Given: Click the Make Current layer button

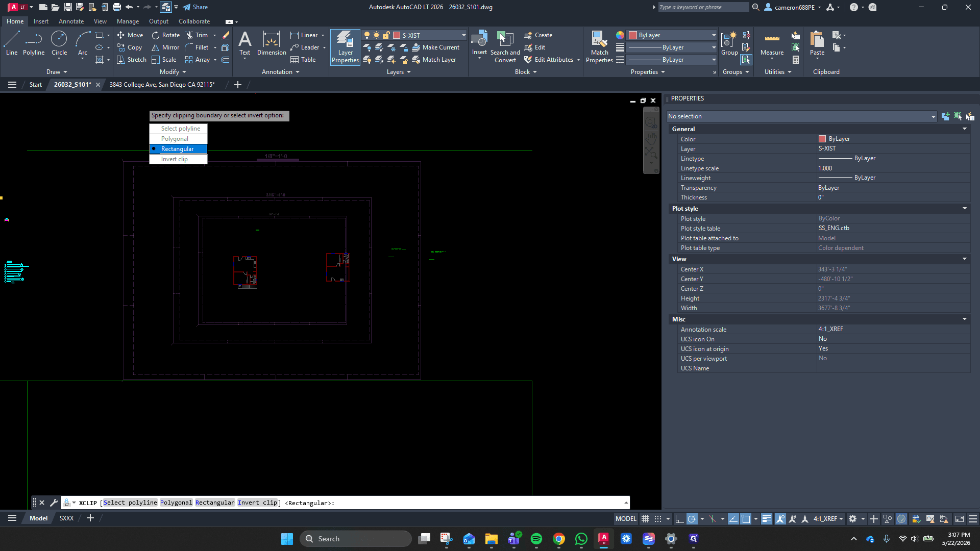Looking at the screenshot, I should 436,47.
